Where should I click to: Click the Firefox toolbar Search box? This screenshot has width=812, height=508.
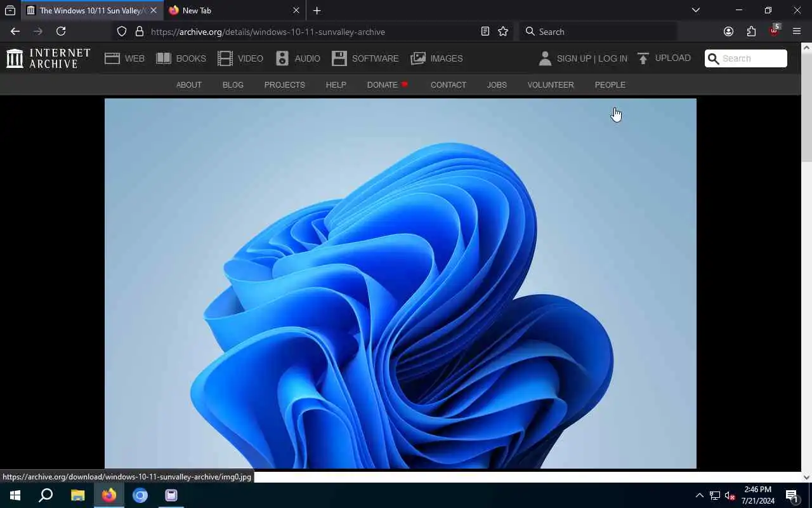coord(598,31)
